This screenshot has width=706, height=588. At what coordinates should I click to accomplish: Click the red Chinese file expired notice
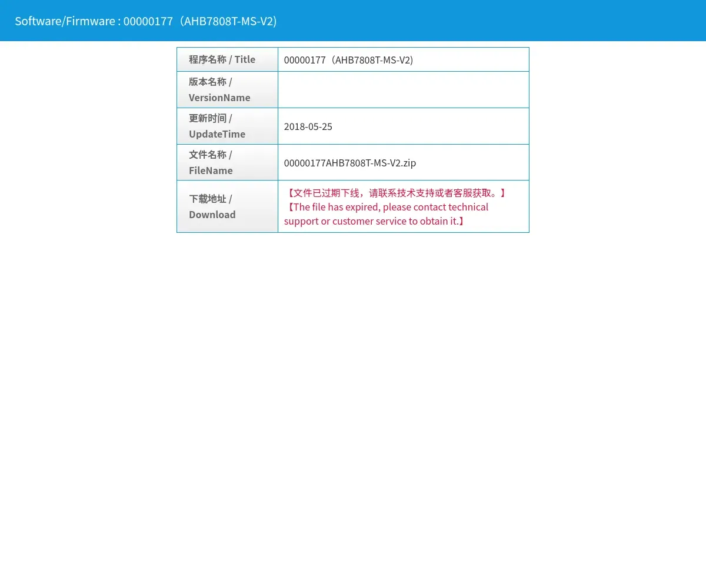tap(396, 193)
